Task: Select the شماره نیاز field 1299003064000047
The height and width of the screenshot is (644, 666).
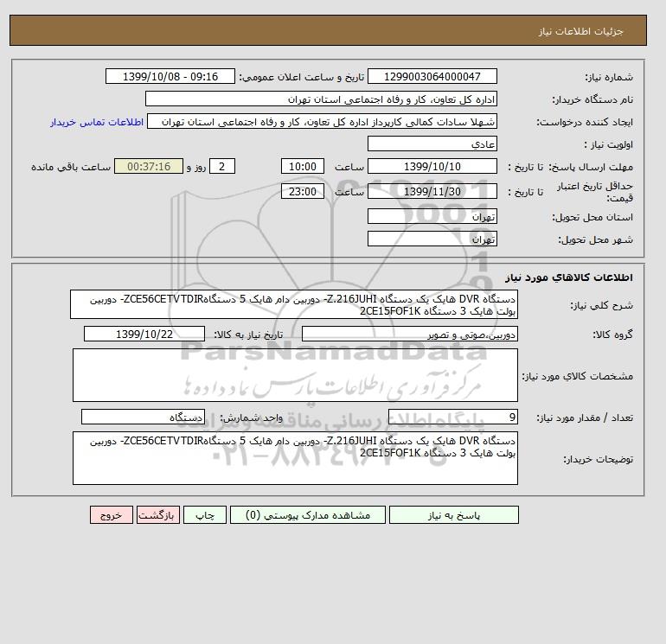Action: pyautogui.click(x=432, y=77)
